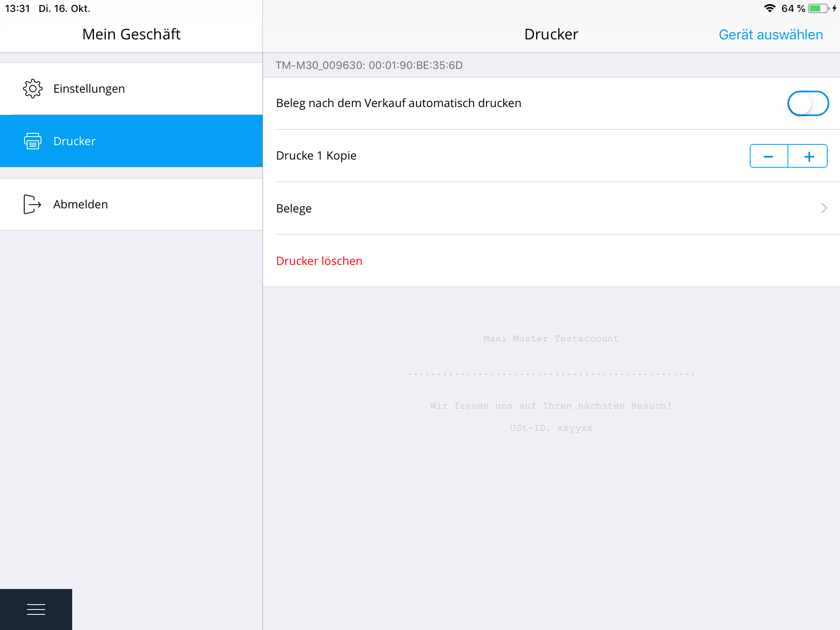Toggle automatic receipt printing after sale
The width and height of the screenshot is (840, 630).
pyautogui.click(x=808, y=103)
